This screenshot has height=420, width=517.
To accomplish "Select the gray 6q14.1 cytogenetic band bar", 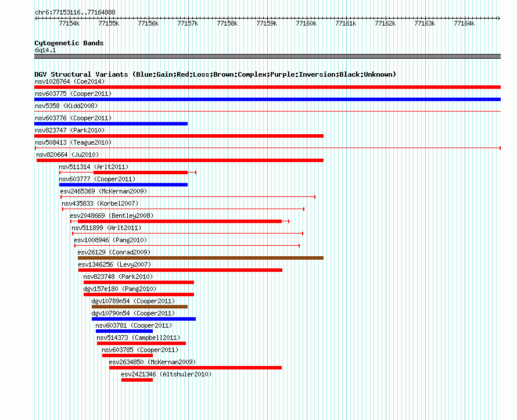I will (x=267, y=56).
